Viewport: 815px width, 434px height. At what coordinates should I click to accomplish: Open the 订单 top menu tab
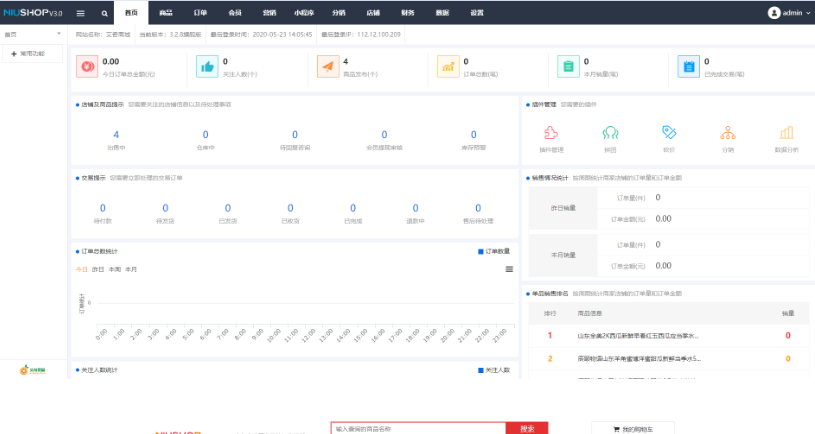tap(200, 13)
